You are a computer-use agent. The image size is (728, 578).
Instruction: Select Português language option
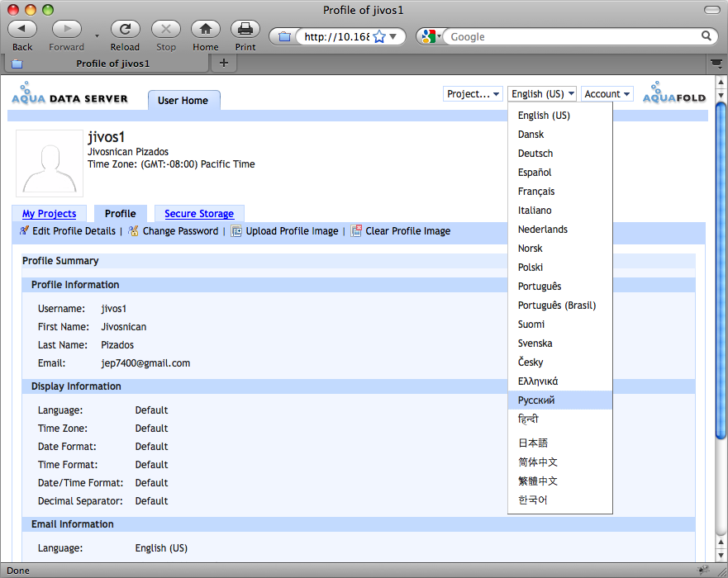[x=560, y=287]
